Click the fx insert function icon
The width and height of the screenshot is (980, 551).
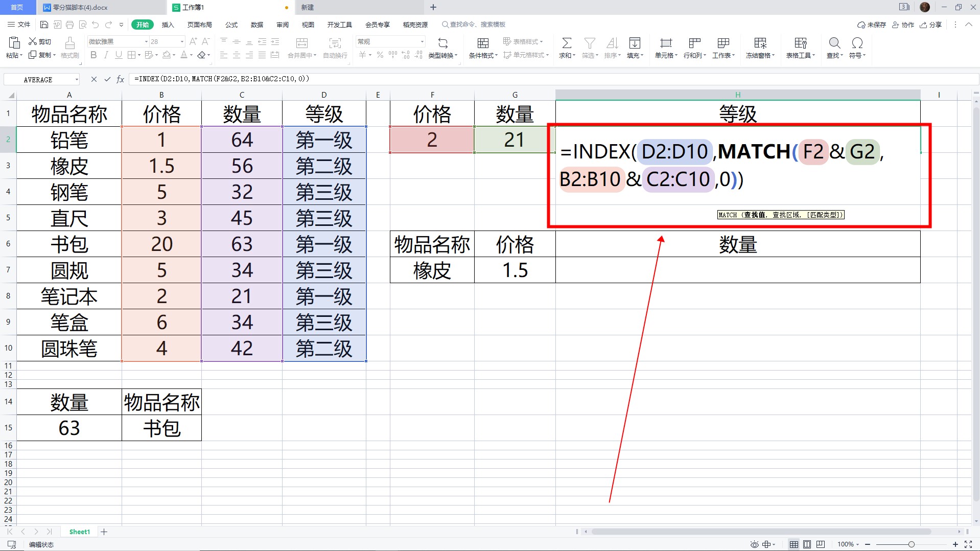(x=121, y=79)
